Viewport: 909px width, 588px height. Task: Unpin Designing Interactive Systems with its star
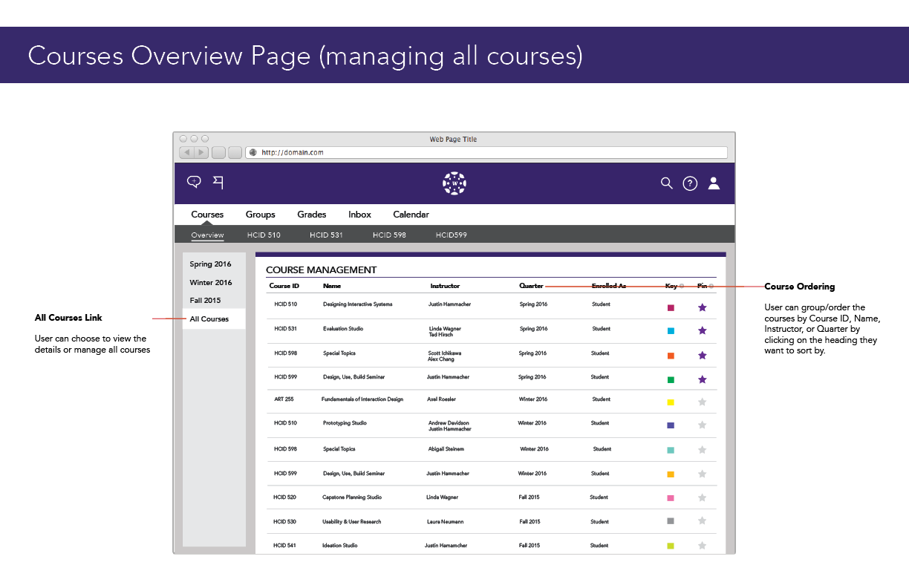[x=703, y=307]
